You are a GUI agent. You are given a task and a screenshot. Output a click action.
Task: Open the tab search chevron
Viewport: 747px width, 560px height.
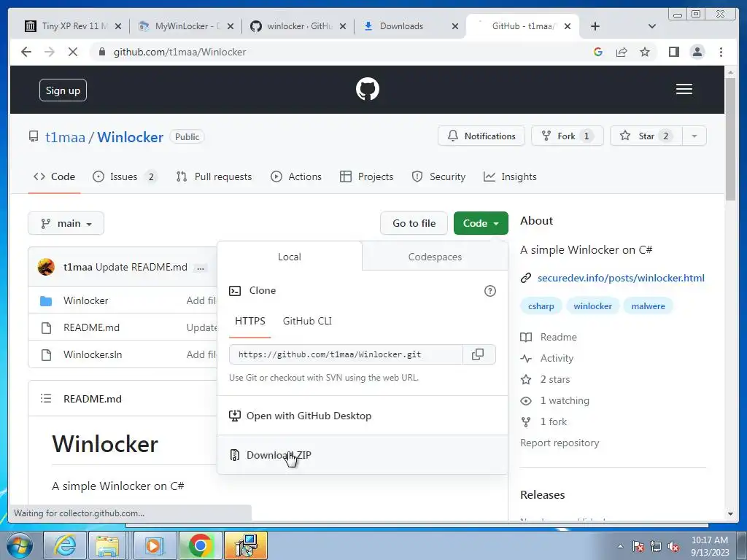(651, 26)
